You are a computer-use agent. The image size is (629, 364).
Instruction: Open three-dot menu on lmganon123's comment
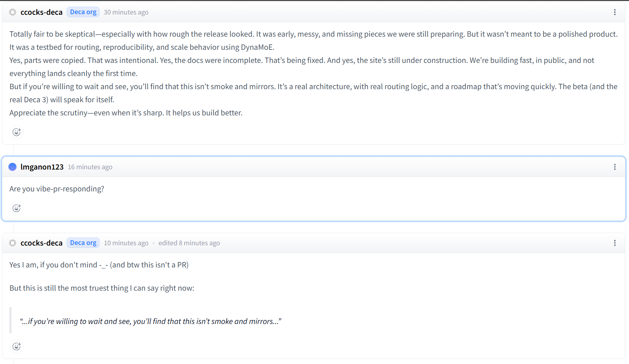[615, 167]
